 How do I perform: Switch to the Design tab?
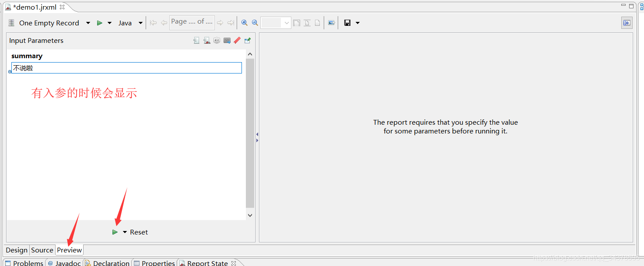point(17,250)
